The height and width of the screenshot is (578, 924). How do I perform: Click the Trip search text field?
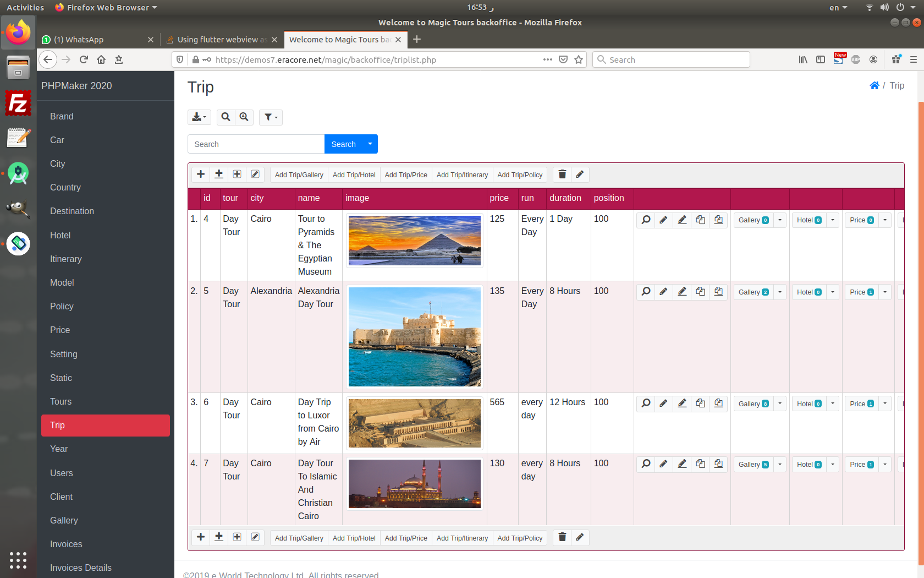tap(256, 144)
